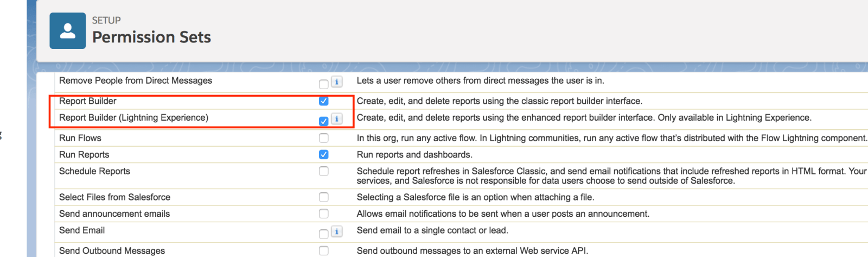The image size is (868, 257).
Task: Enable the Schedule Reports checkbox
Action: click(324, 171)
